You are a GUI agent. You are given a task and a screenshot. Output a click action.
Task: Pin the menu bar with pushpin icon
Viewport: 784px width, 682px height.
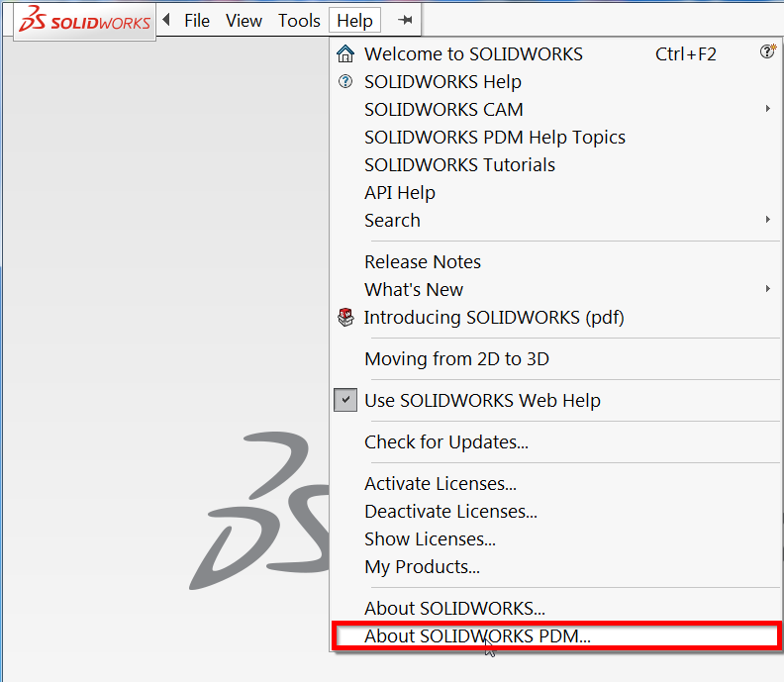pyautogui.click(x=405, y=20)
